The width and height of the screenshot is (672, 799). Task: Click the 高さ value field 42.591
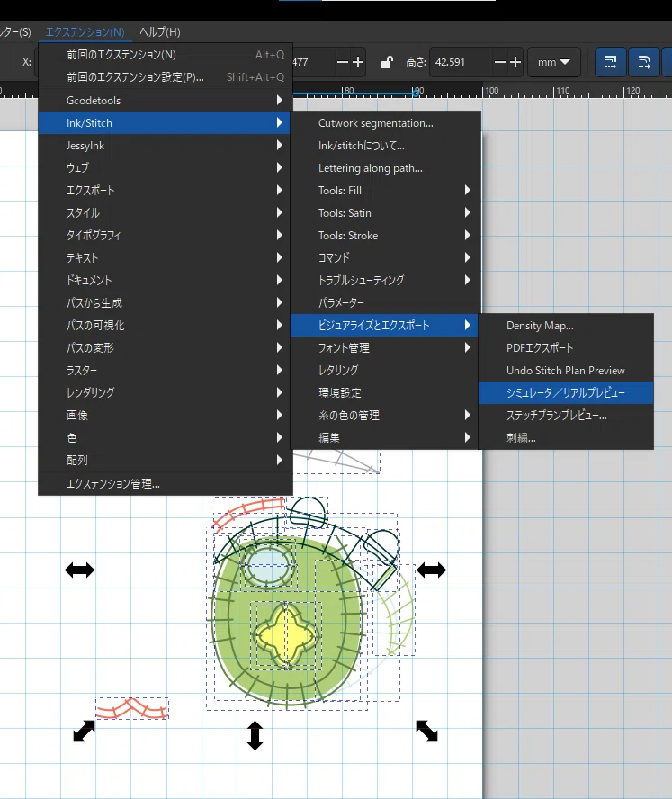coord(461,62)
